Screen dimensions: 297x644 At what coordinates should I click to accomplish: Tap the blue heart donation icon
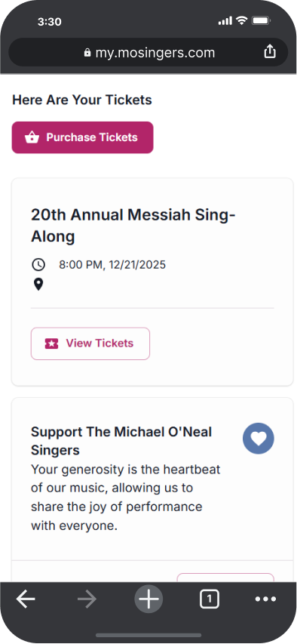pyautogui.click(x=259, y=439)
